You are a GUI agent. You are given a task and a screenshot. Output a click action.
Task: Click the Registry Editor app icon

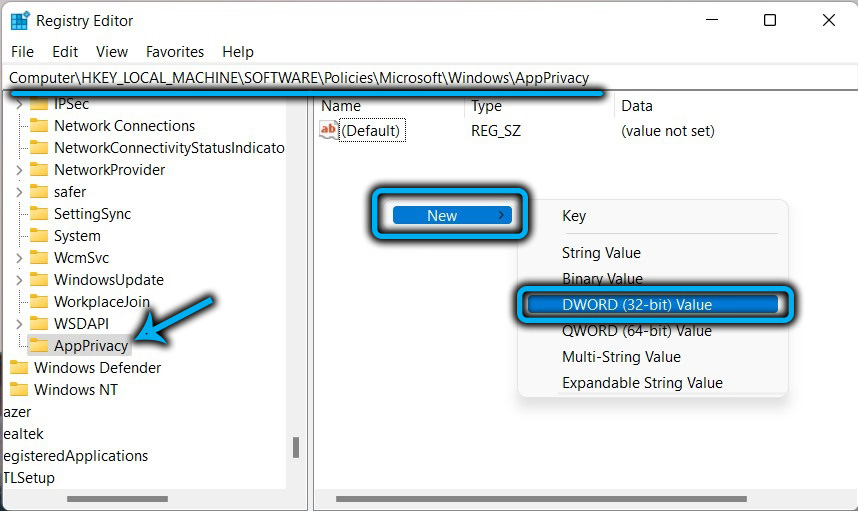(x=19, y=20)
